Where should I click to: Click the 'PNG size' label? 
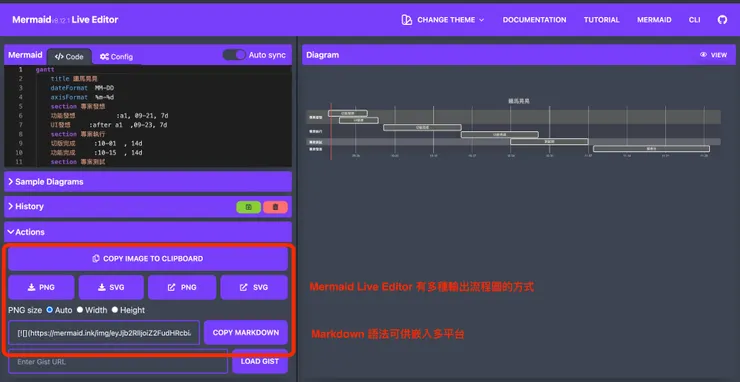(x=25, y=310)
